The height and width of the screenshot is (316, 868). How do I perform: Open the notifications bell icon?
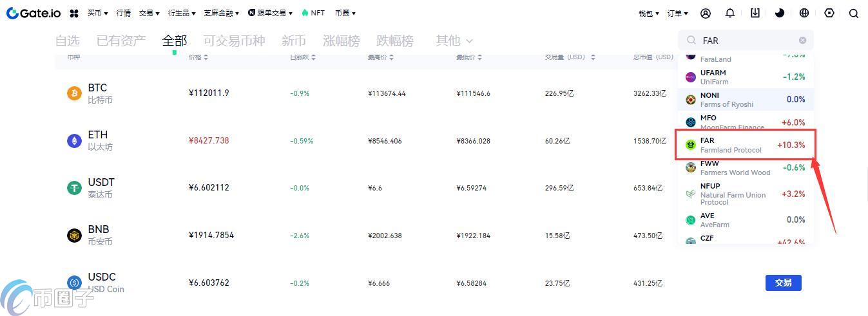730,13
